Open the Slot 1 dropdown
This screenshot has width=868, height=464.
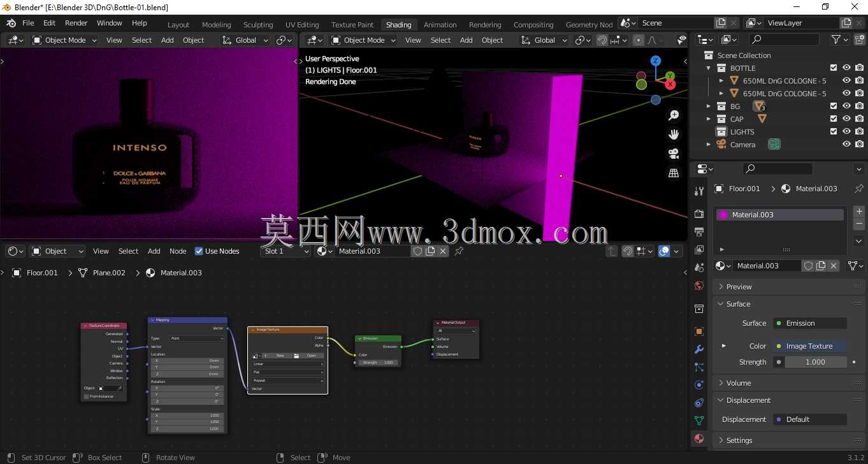click(x=286, y=251)
